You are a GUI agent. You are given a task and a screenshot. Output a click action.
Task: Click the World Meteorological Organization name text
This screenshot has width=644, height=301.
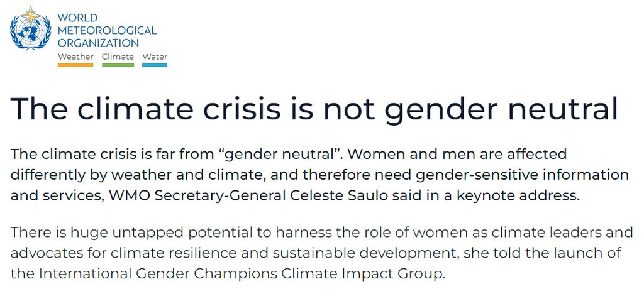point(107,30)
